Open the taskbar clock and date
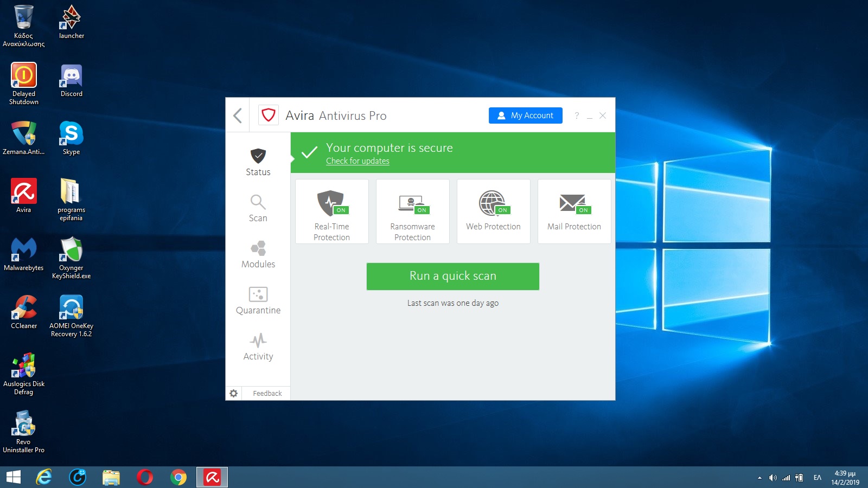 coord(845,478)
